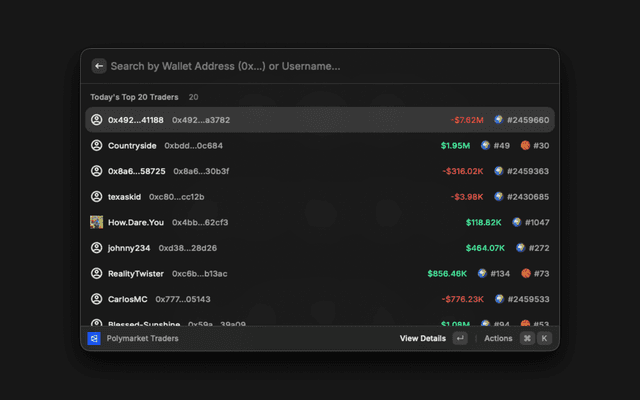Click the globe icon beside #272
Image resolution: width=640 pixels, height=400 pixels.
[516, 248]
